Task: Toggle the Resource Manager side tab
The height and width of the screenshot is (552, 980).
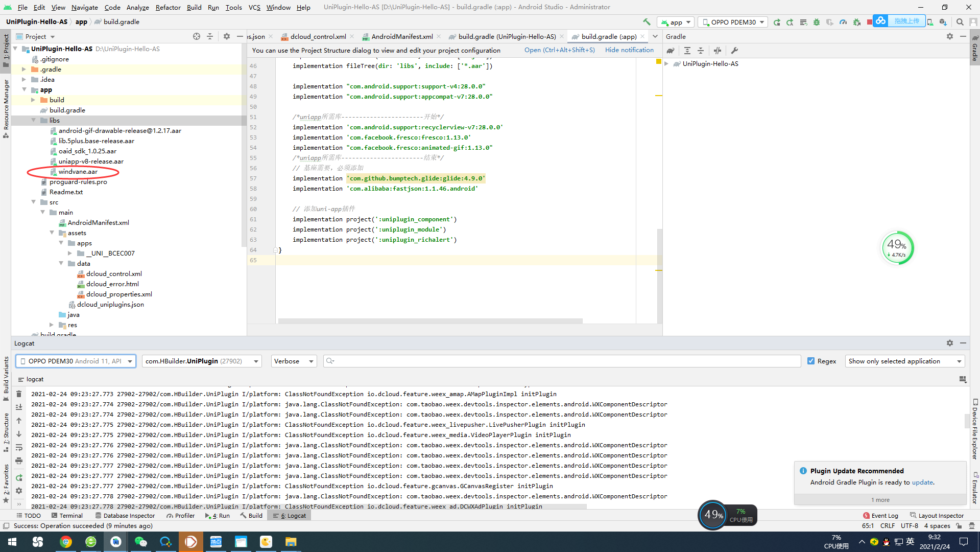Action: [6, 108]
